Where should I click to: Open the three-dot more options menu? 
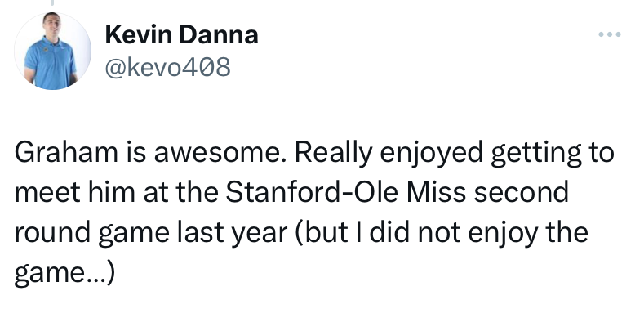coord(610,34)
